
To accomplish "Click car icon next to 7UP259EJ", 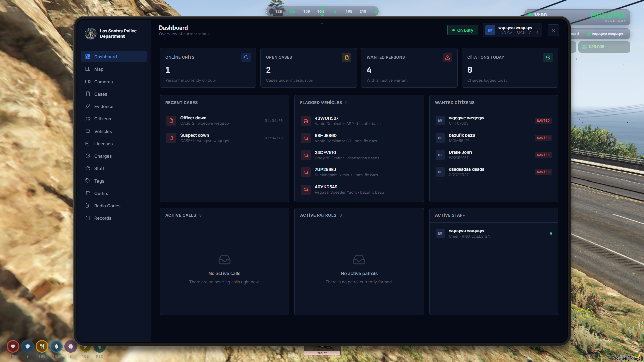I will [x=306, y=172].
